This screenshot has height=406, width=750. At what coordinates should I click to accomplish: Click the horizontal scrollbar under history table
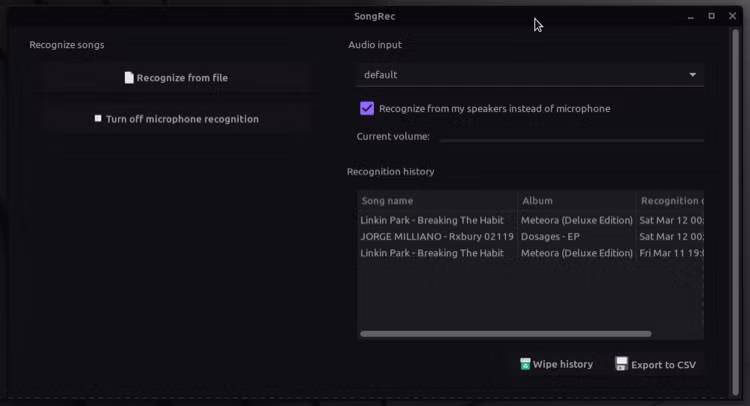tap(506, 334)
